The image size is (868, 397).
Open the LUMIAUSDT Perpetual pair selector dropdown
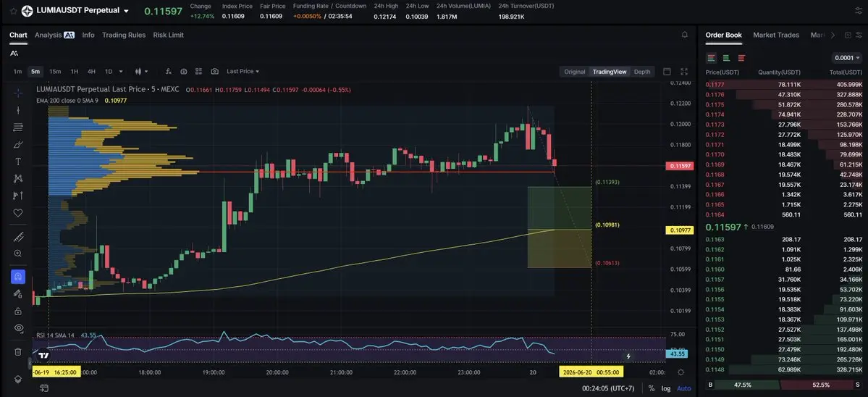[x=126, y=11]
